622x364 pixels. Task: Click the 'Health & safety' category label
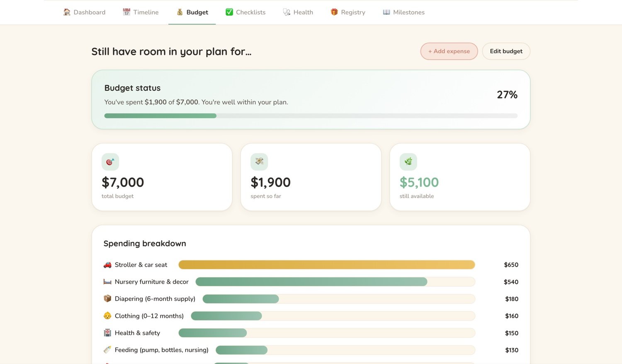click(x=137, y=333)
